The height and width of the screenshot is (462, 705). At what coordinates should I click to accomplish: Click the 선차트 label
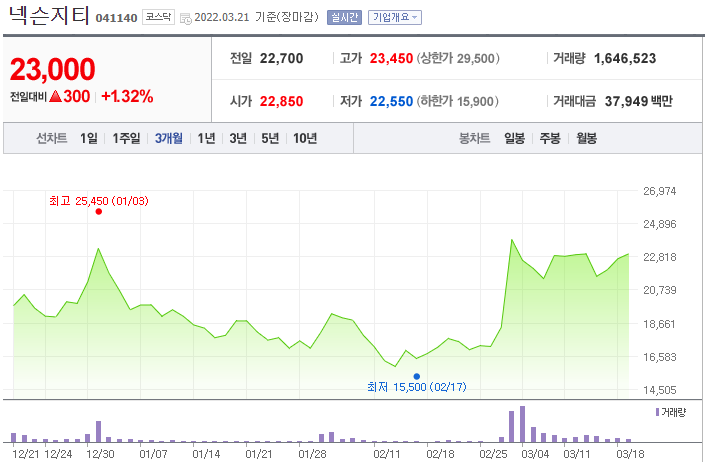(x=52, y=138)
